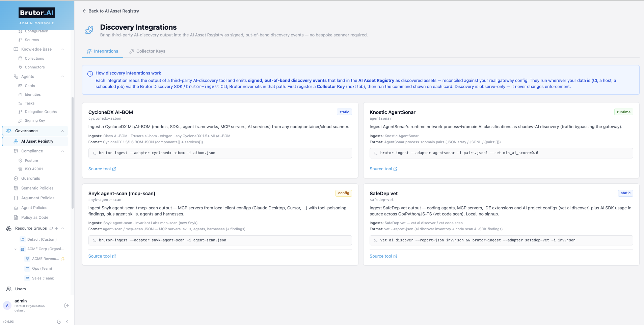This screenshot has width=644, height=325.
Task: Open Delegation Graphs menu item
Action: pos(41,112)
